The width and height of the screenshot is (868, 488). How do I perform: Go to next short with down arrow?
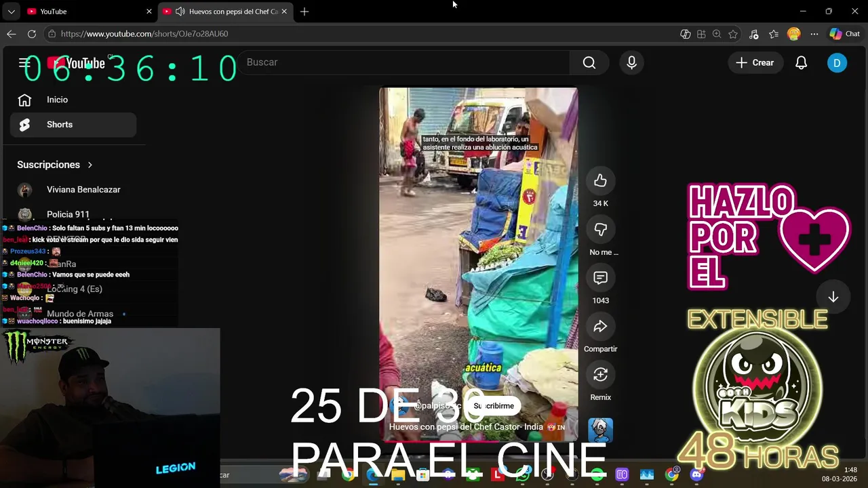pos(833,297)
